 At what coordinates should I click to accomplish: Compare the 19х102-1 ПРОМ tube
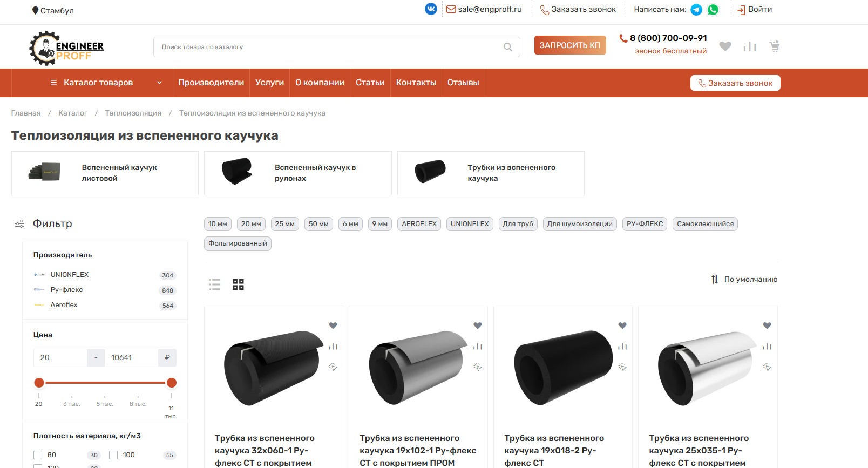pos(478,346)
